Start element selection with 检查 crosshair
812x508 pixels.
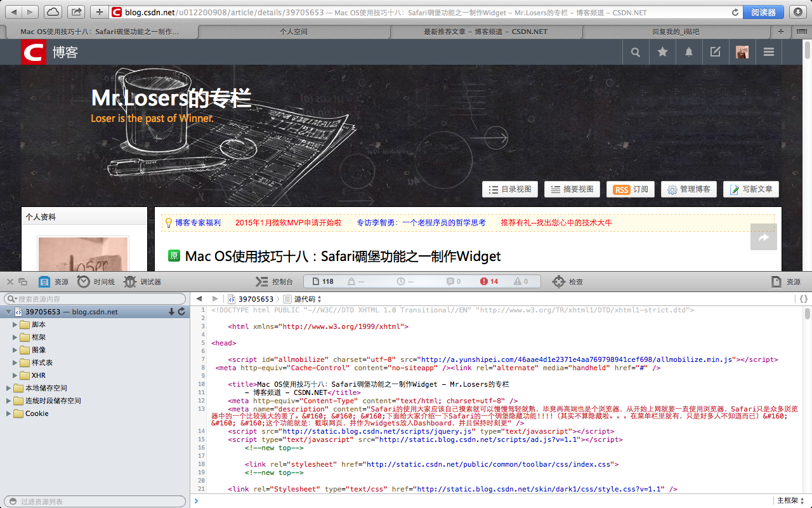567,282
